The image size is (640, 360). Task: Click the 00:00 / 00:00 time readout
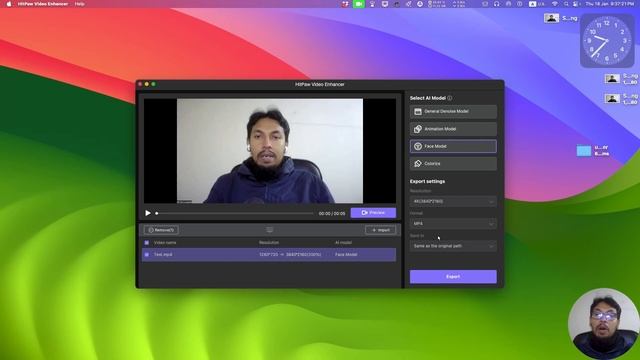point(332,213)
